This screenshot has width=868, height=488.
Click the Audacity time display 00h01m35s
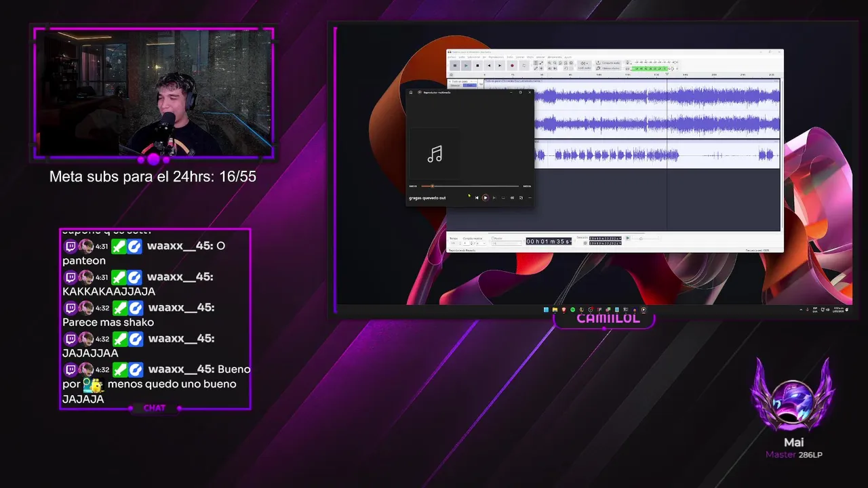pyautogui.click(x=548, y=241)
